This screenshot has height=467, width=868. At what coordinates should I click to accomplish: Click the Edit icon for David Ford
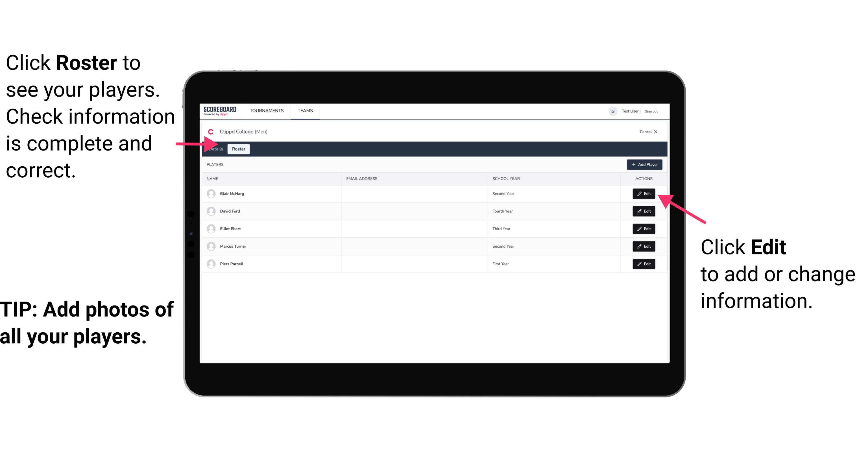(643, 211)
